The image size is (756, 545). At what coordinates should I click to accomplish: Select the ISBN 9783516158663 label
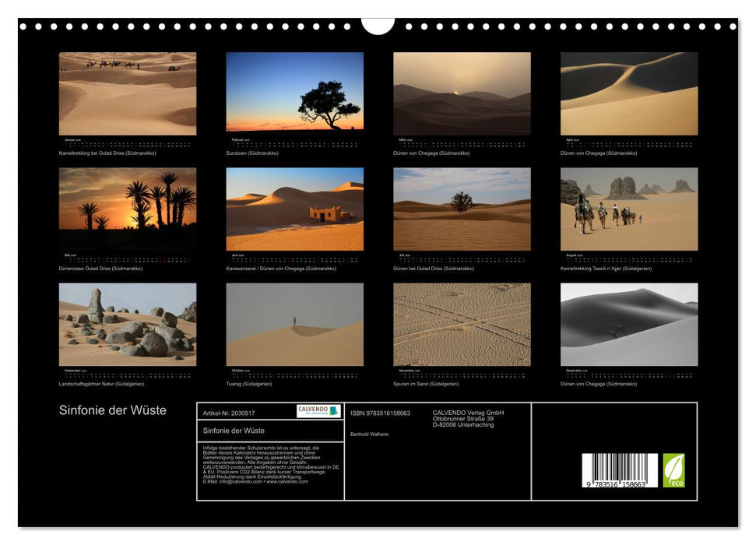pos(379,413)
